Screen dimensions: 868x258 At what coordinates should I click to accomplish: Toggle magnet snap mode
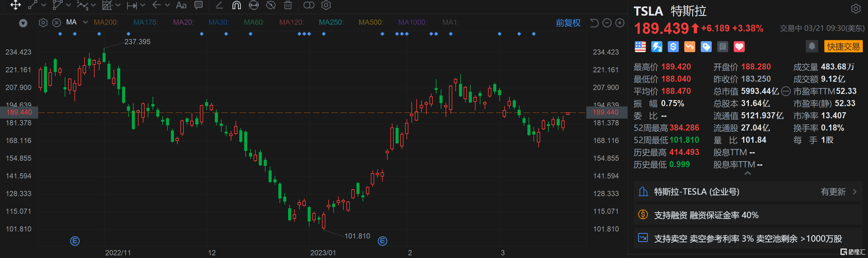point(237,5)
